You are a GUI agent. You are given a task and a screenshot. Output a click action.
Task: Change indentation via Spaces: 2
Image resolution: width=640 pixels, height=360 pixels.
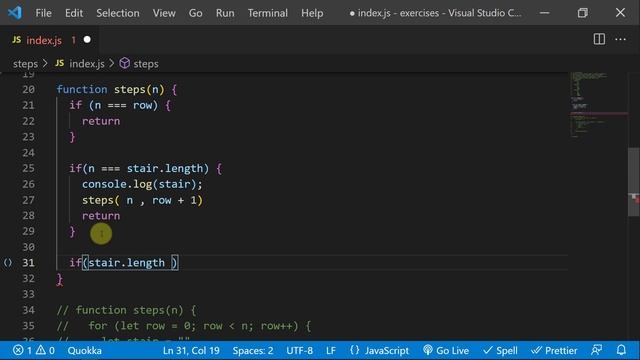click(253, 351)
